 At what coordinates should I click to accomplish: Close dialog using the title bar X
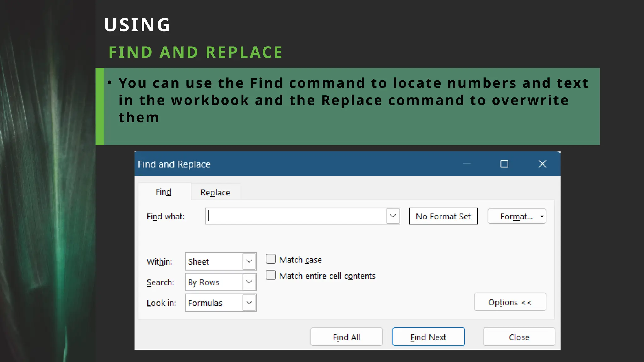pos(542,164)
